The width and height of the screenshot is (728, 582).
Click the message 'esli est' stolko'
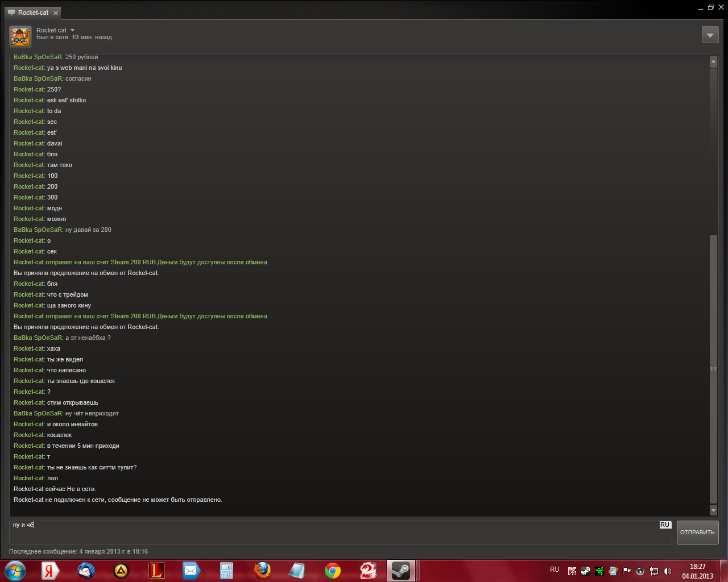click(x=67, y=100)
